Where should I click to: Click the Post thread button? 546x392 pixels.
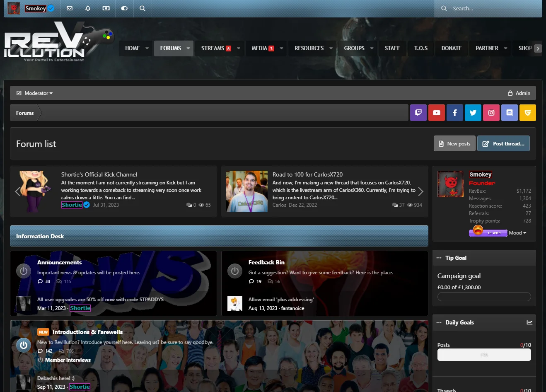pyautogui.click(x=503, y=143)
